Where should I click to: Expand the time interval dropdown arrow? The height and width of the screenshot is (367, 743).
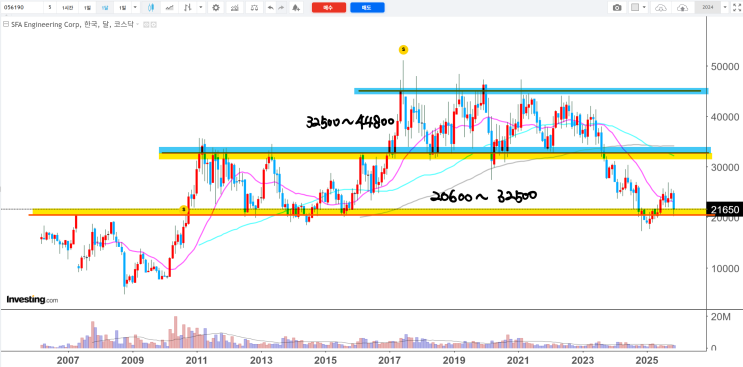click(x=135, y=8)
